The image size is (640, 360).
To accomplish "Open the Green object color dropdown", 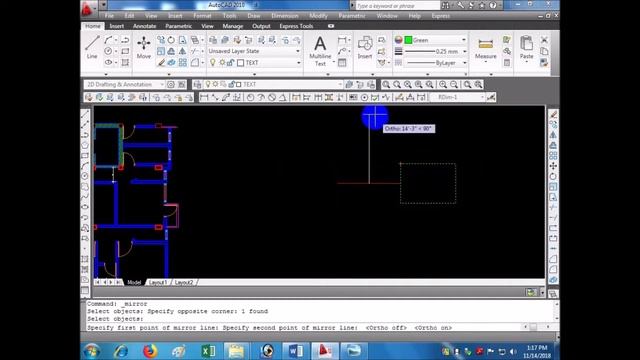I will tap(464, 40).
